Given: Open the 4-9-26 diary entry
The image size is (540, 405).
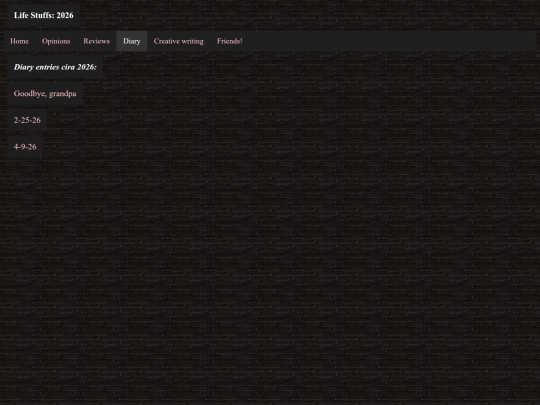Looking at the screenshot, I should [x=25, y=147].
